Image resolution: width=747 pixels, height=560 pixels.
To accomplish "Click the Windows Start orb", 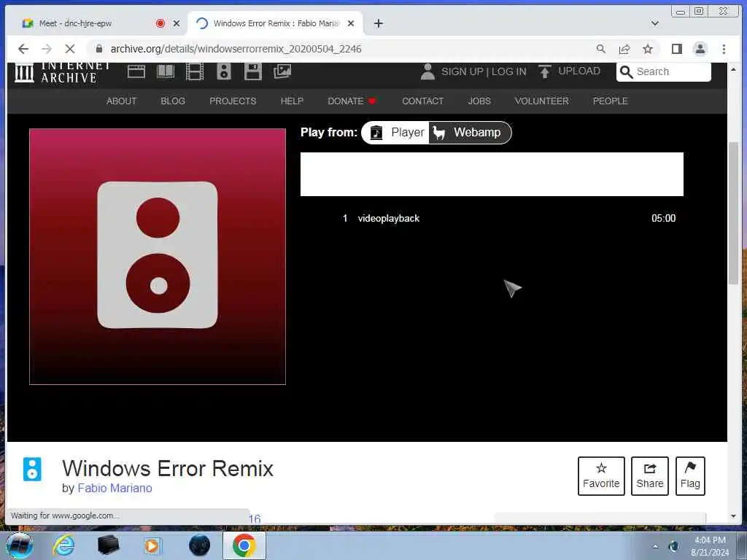I will 20,545.
